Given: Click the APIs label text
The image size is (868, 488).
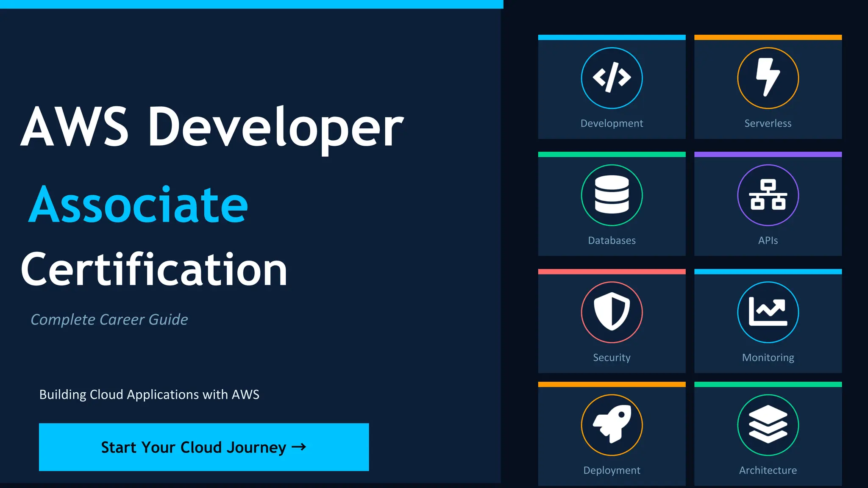Looking at the screenshot, I should [768, 241].
